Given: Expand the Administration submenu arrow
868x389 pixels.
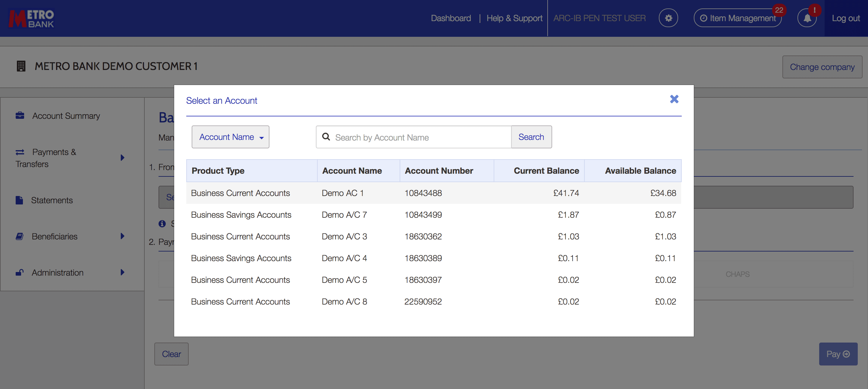Looking at the screenshot, I should pyautogui.click(x=122, y=272).
